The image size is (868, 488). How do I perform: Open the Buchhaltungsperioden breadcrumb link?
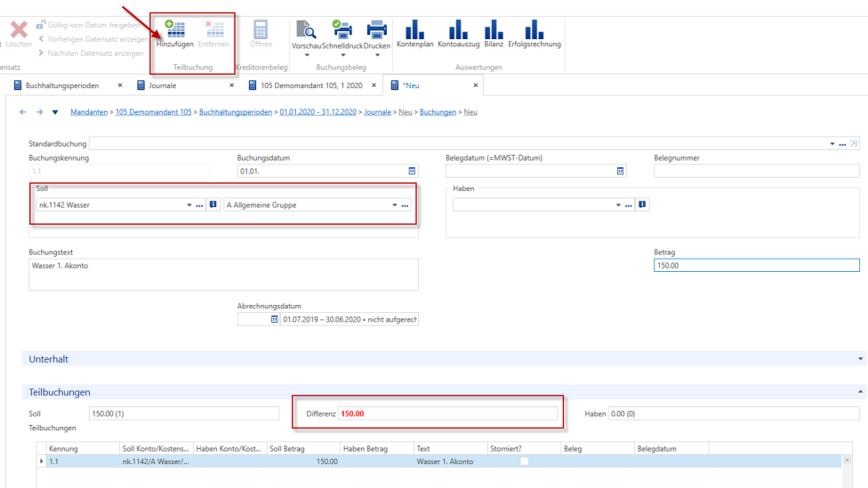click(x=236, y=112)
